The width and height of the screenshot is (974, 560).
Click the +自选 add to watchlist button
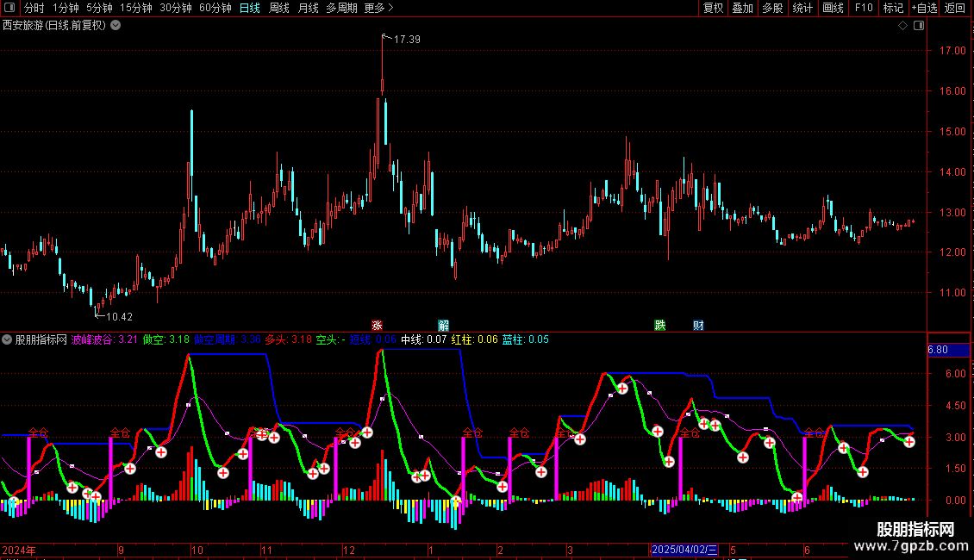(924, 8)
